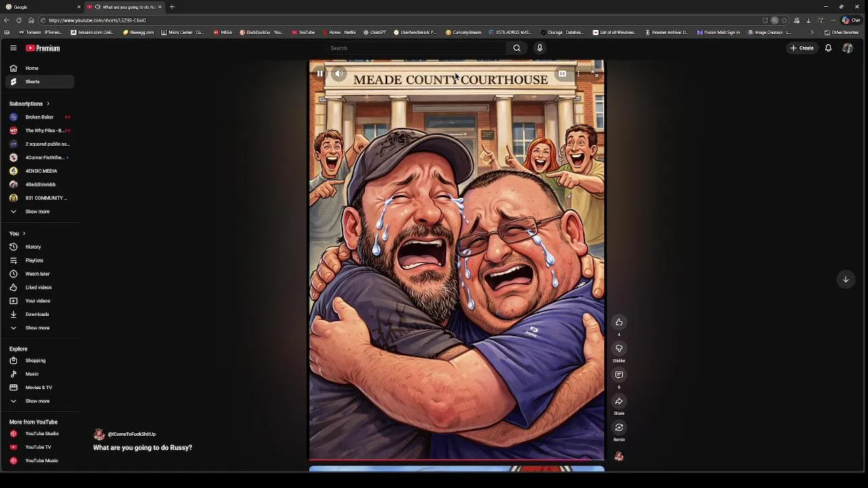The image size is (868, 488).
Task: Expand the You section
Action: [18, 234]
